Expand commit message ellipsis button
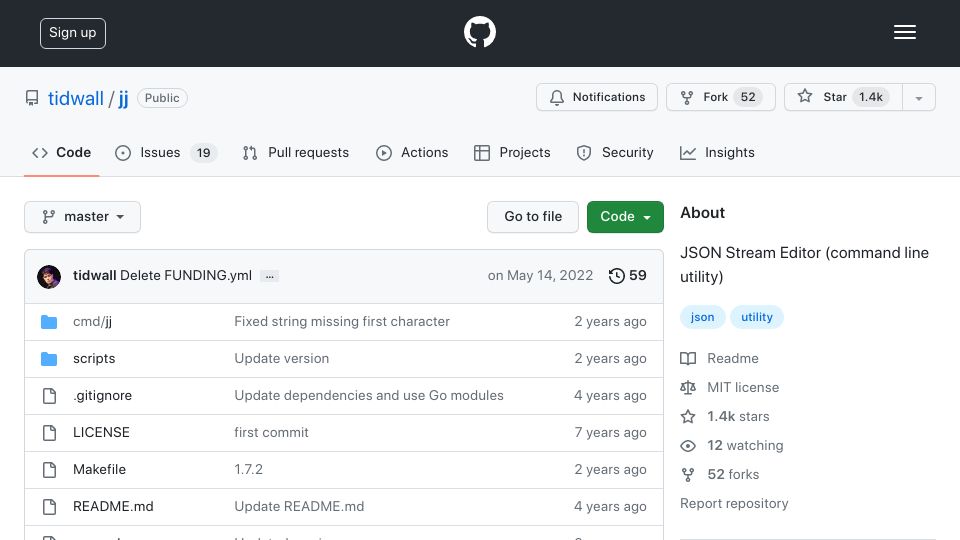960x540 pixels. click(x=269, y=276)
